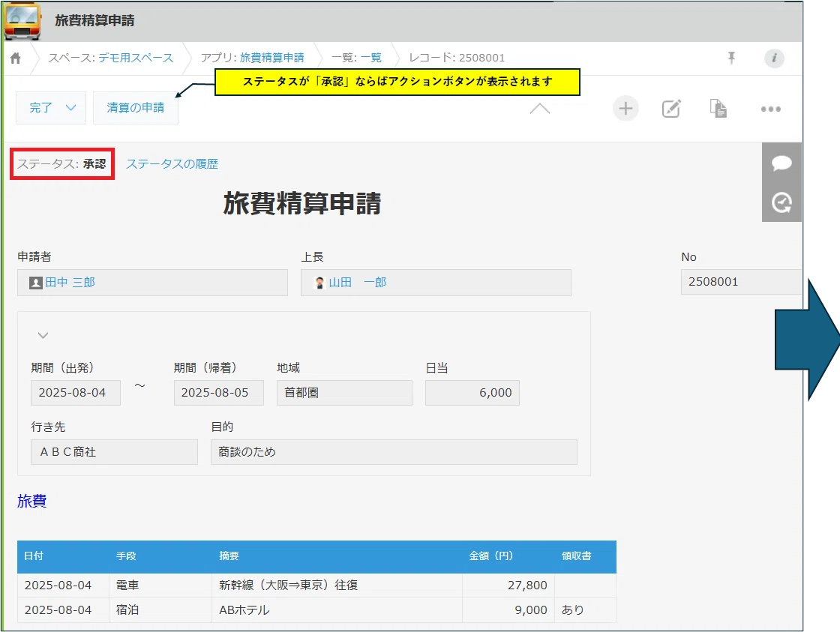This screenshot has height=632, width=840.
Task: Click the home icon in breadcrumb
Action: click(x=15, y=58)
